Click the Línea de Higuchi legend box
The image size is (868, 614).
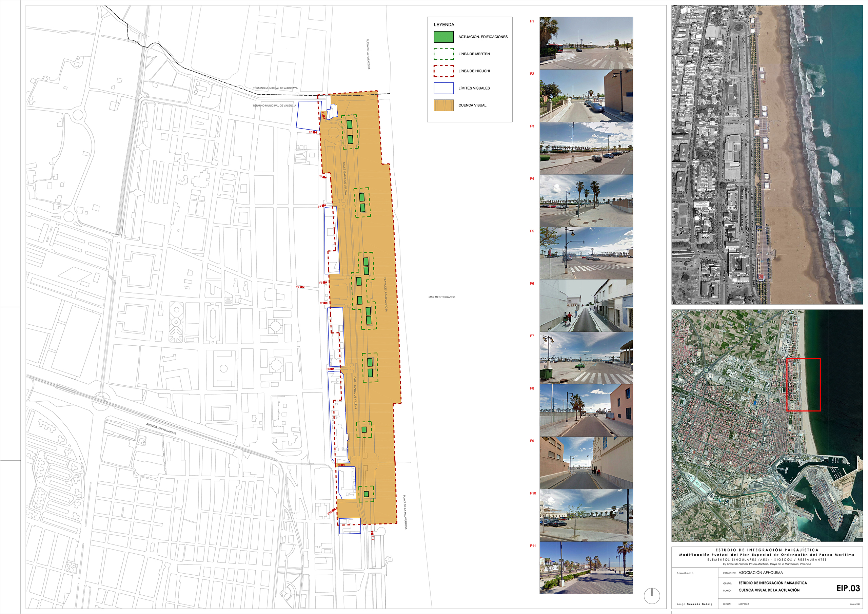point(443,71)
